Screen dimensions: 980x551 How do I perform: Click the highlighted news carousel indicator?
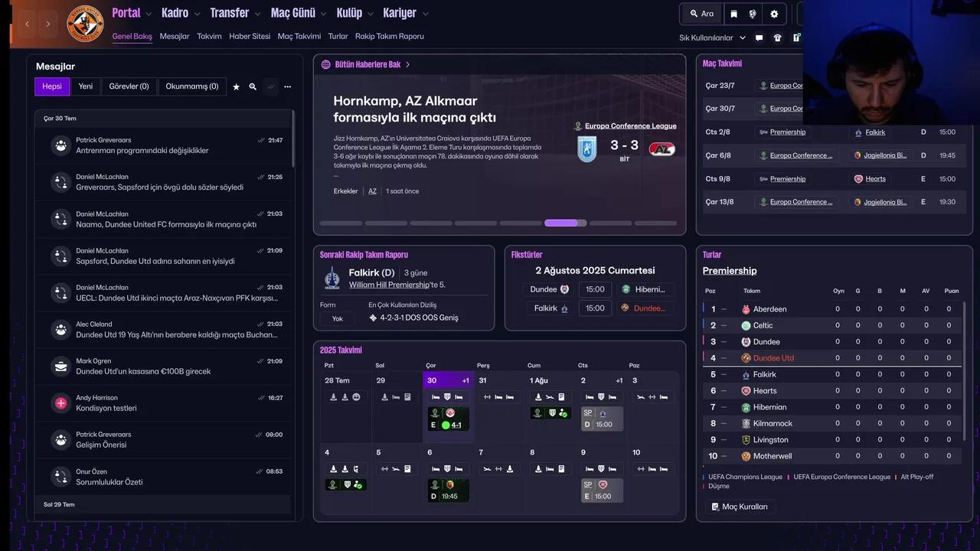(565, 223)
